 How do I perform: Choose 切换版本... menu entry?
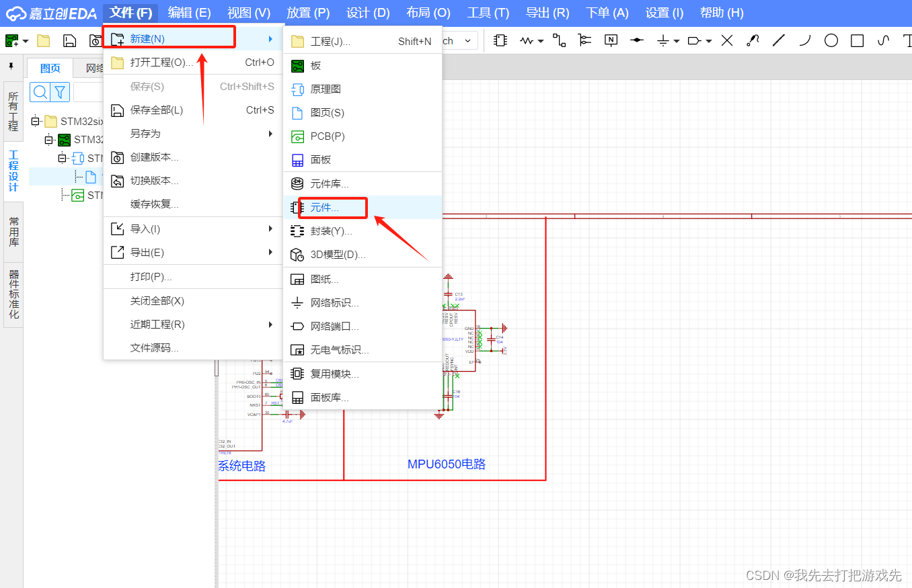coord(192,181)
